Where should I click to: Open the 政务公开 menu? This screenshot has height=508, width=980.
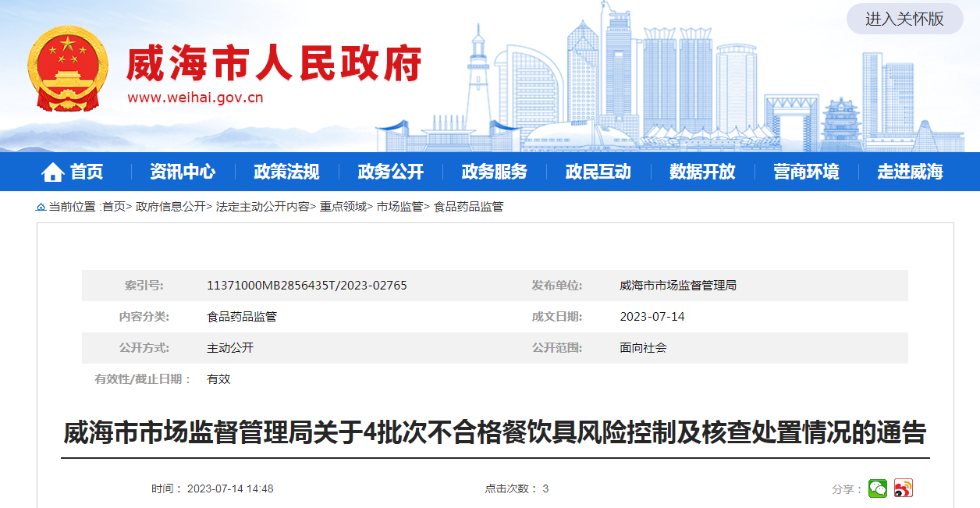coord(390,172)
